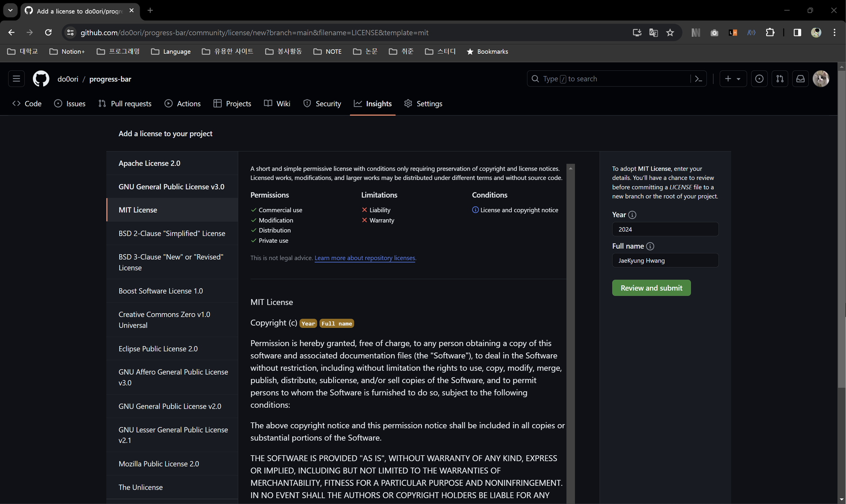This screenshot has height=504, width=846.
Task: Click the Year info icon
Action: pos(632,215)
